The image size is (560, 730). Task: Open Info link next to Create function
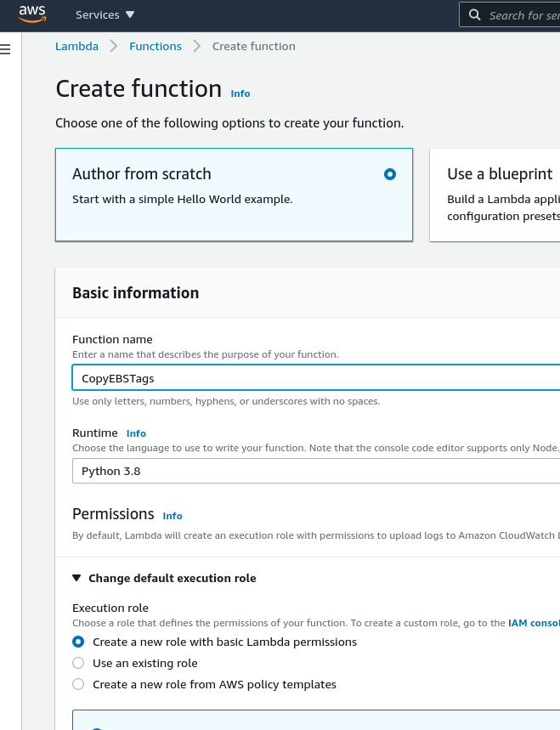pos(240,93)
